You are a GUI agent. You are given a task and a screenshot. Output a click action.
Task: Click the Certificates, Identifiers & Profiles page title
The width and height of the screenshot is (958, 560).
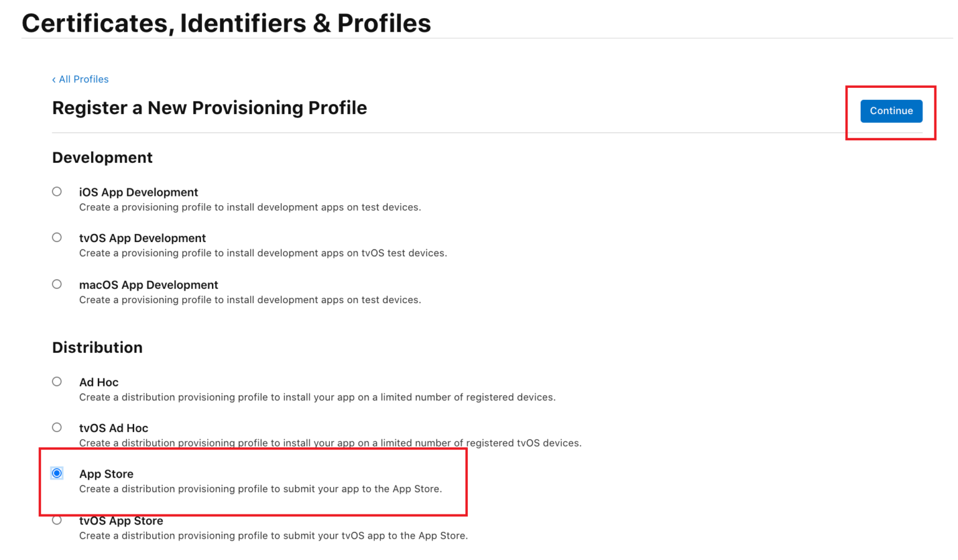click(226, 24)
